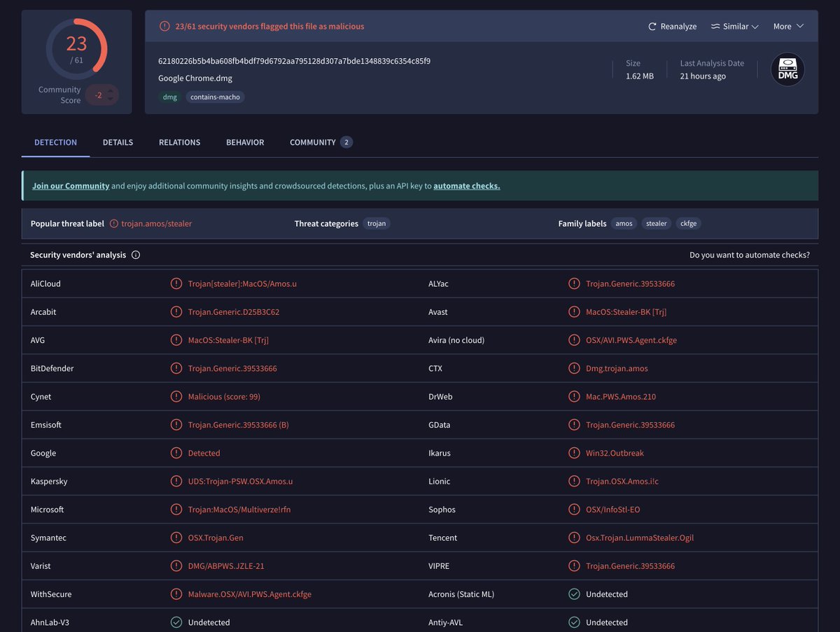Click the Malicious (score: 99) result
This screenshot has height=632, width=840.
click(224, 397)
